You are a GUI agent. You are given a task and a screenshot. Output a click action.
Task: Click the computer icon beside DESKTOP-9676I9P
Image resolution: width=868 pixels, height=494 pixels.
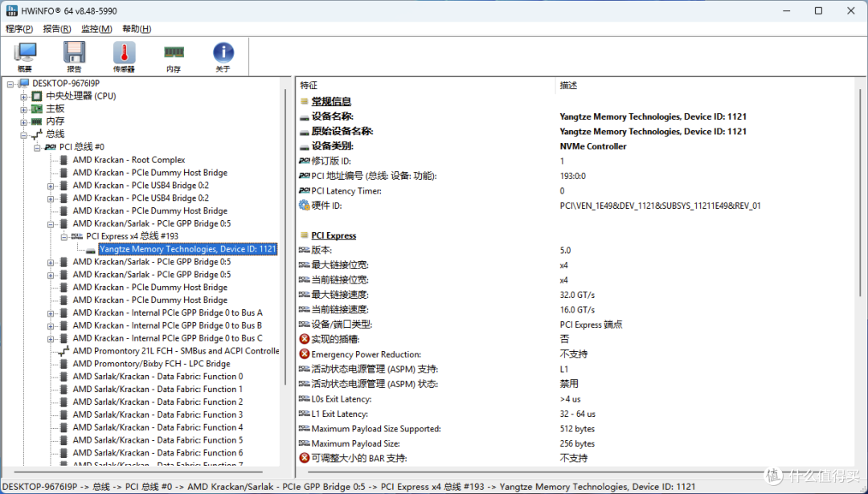(x=23, y=84)
